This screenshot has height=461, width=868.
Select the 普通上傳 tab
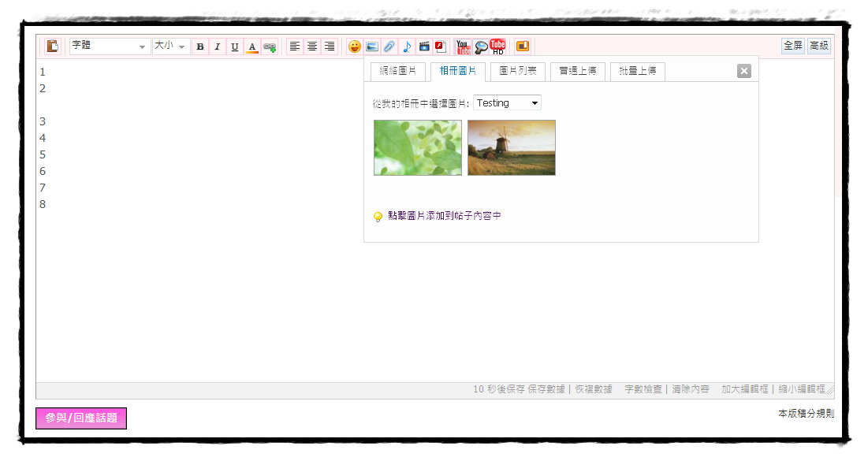(x=577, y=72)
